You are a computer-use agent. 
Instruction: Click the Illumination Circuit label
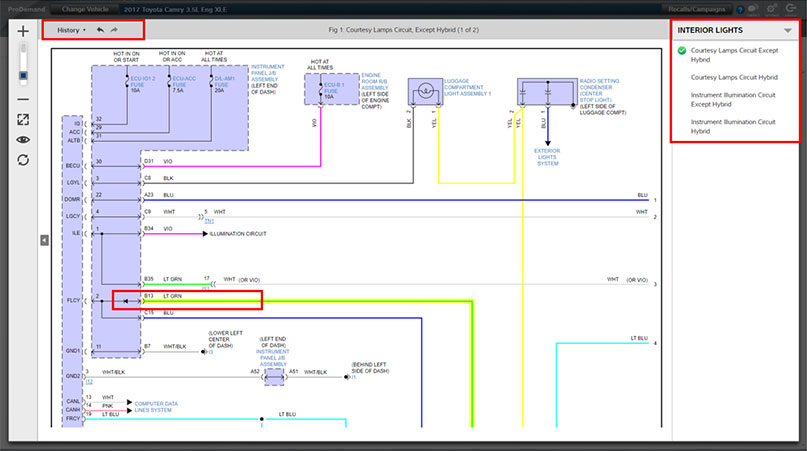point(238,234)
